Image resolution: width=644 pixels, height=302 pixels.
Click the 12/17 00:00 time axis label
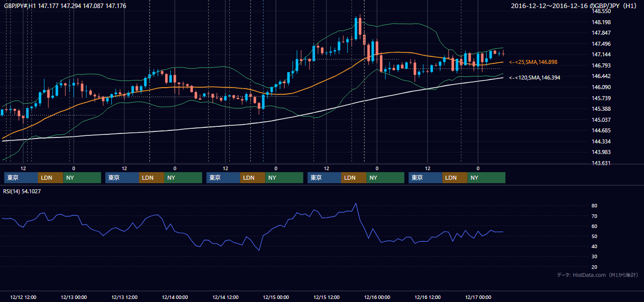pos(478,297)
